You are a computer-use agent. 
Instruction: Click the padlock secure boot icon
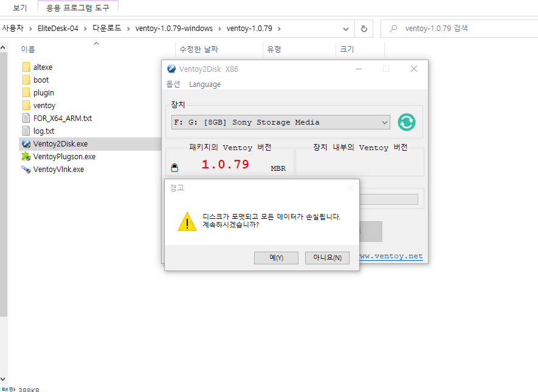[174, 167]
